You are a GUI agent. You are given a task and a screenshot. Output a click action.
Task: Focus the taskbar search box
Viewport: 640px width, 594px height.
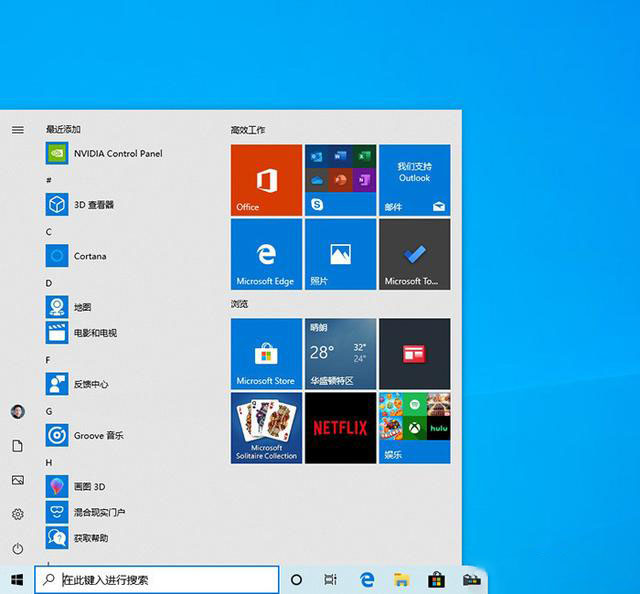(157, 580)
